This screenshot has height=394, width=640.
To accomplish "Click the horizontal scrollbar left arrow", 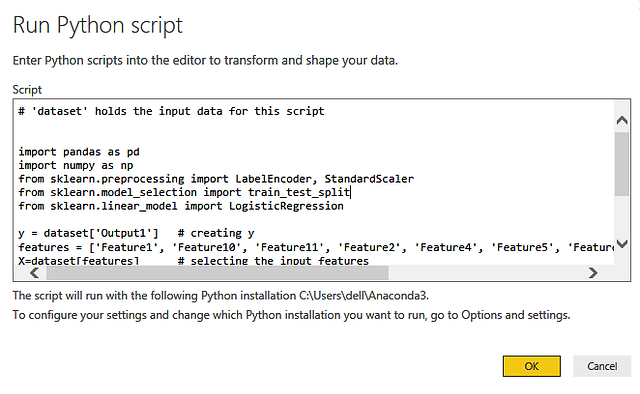I will coord(35,273).
